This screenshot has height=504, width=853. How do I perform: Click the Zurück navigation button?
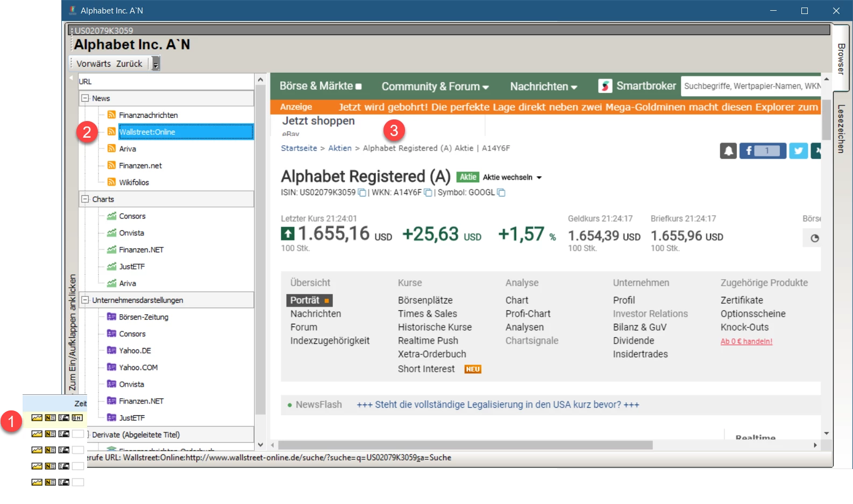click(129, 63)
